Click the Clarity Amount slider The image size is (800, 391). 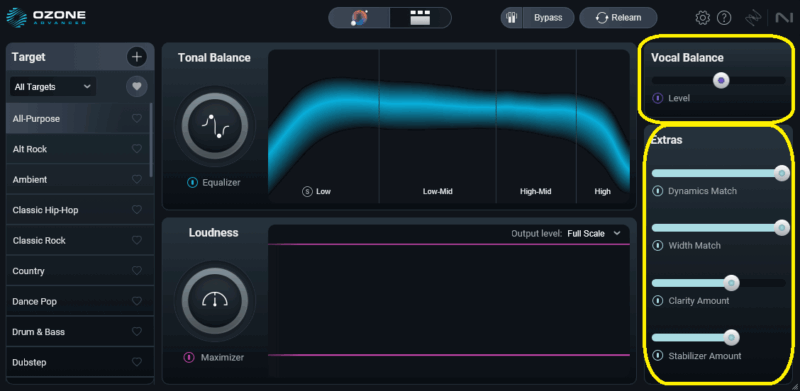pyautogui.click(x=719, y=283)
